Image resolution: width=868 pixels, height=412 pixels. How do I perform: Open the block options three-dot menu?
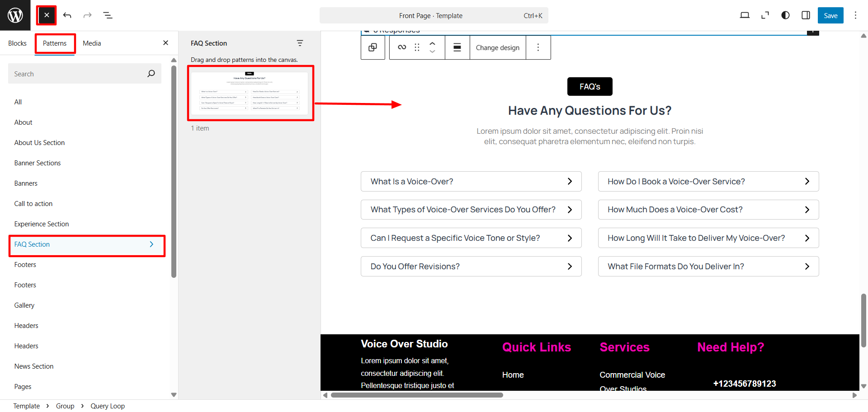point(538,47)
